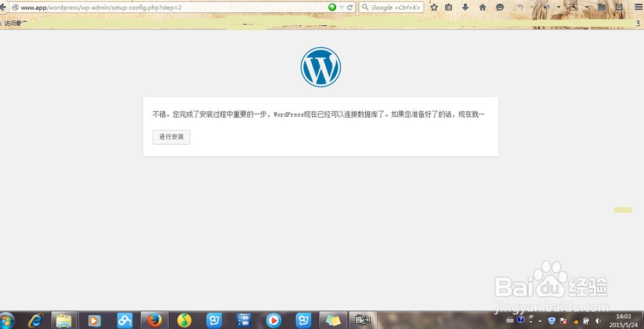Reload the page with the refresh icon
The height and width of the screenshot is (329, 644).
pyautogui.click(x=350, y=7)
